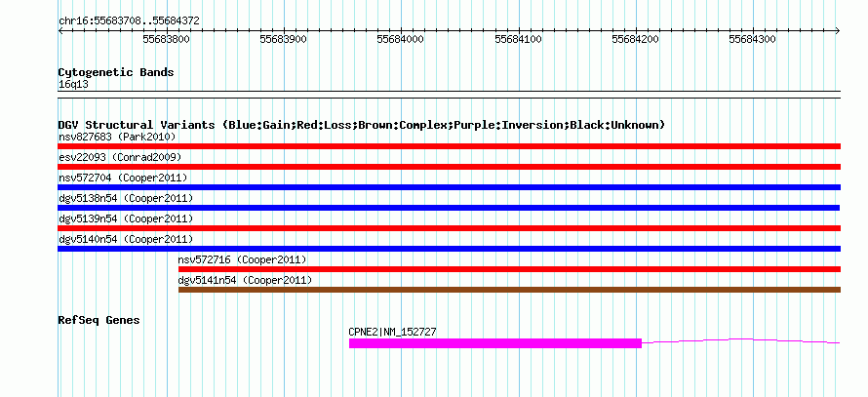Click the ruler's right arrowhead

tap(838, 31)
